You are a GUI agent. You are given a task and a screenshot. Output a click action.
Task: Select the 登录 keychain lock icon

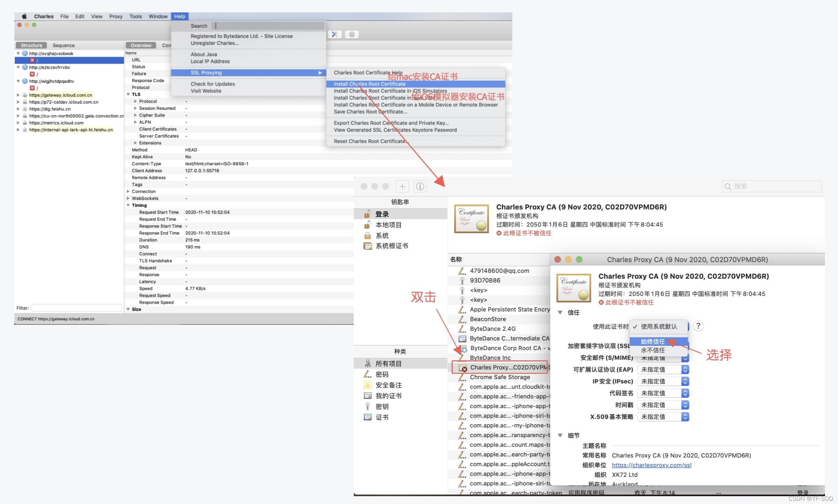click(367, 214)
